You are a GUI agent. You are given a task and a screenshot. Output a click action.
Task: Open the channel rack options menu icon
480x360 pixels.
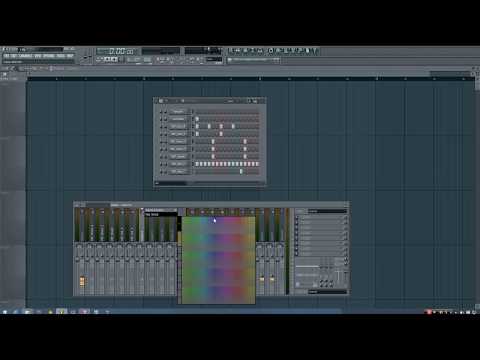click(x=161, y=101)
